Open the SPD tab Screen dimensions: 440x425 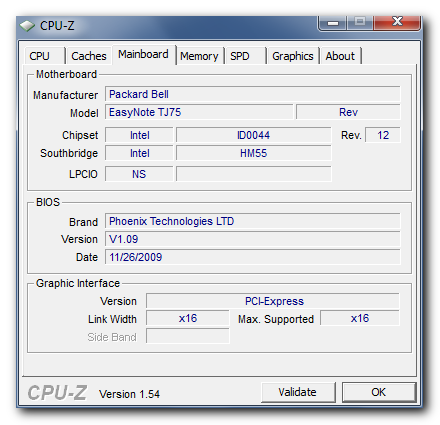click(x=245, y=56)
